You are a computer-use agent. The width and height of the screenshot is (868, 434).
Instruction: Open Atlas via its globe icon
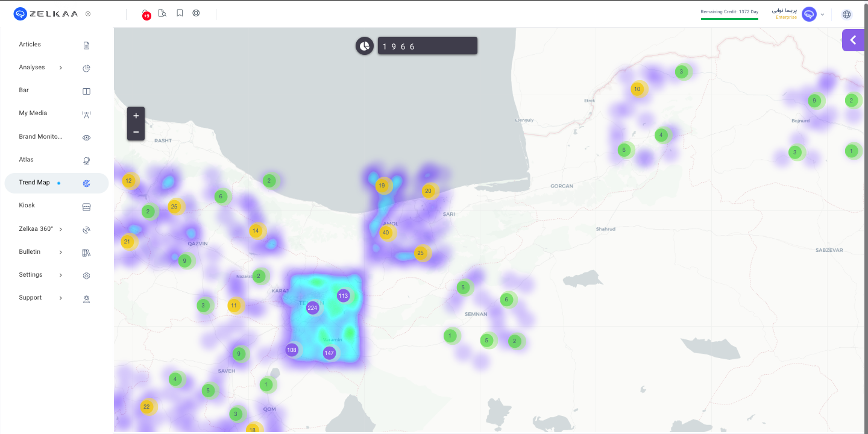pos(86,160)
